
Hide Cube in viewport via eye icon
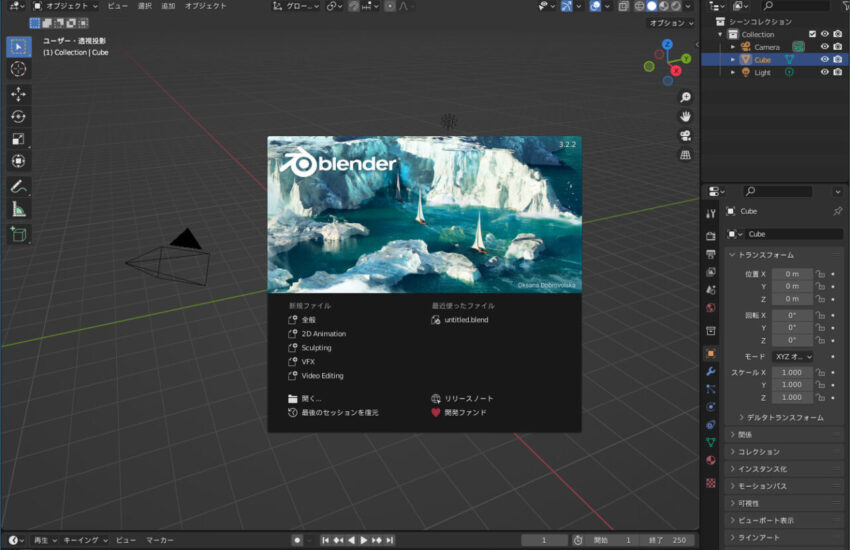(825, 60)
